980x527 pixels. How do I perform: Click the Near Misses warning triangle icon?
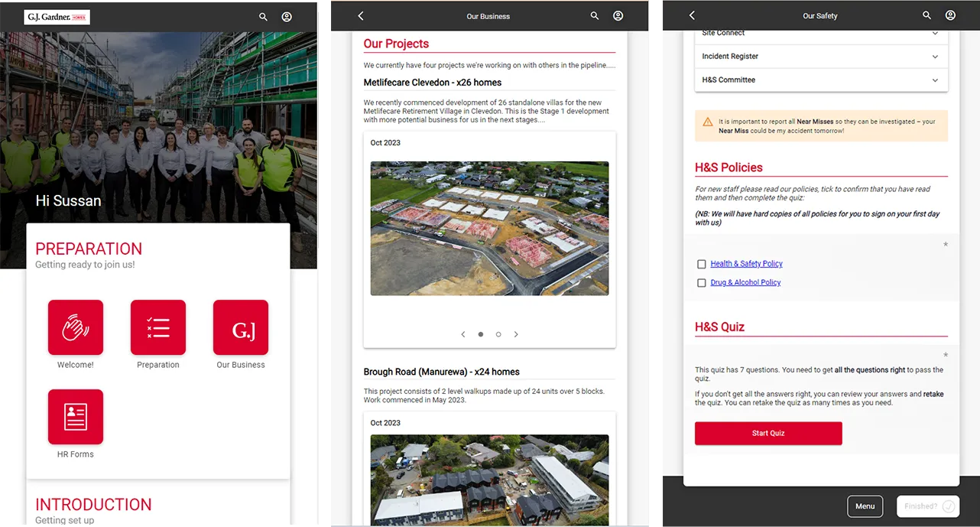coord(708,122)
